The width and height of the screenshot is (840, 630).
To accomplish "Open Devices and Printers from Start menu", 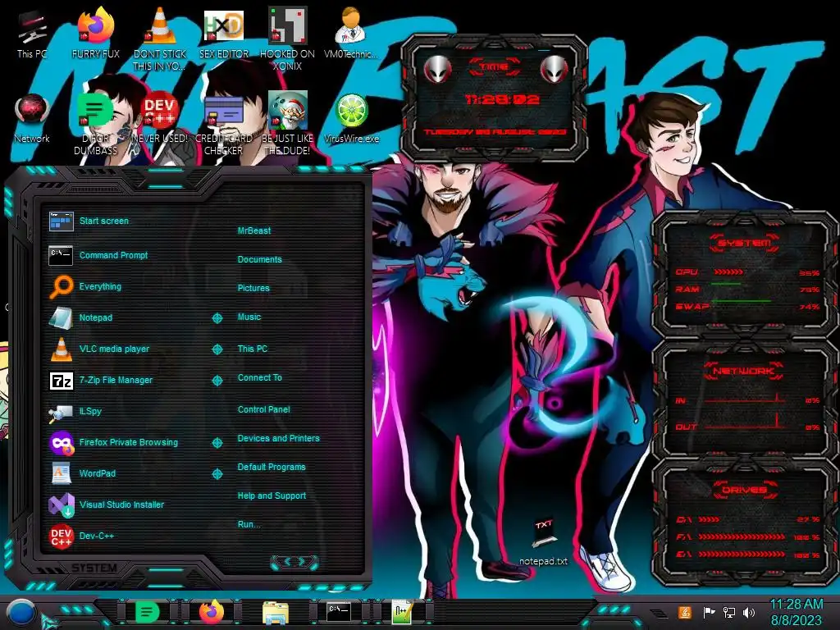I will pos(278,438).
